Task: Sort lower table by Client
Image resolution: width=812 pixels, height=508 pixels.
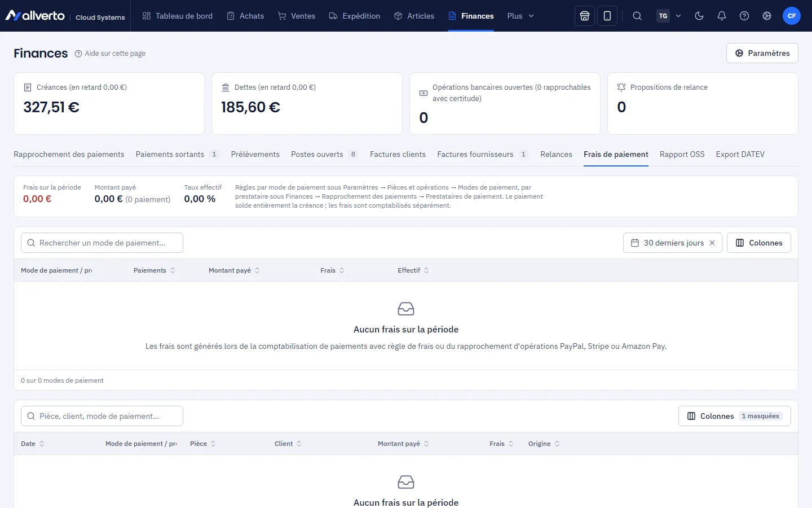Action: coord(288,444)
